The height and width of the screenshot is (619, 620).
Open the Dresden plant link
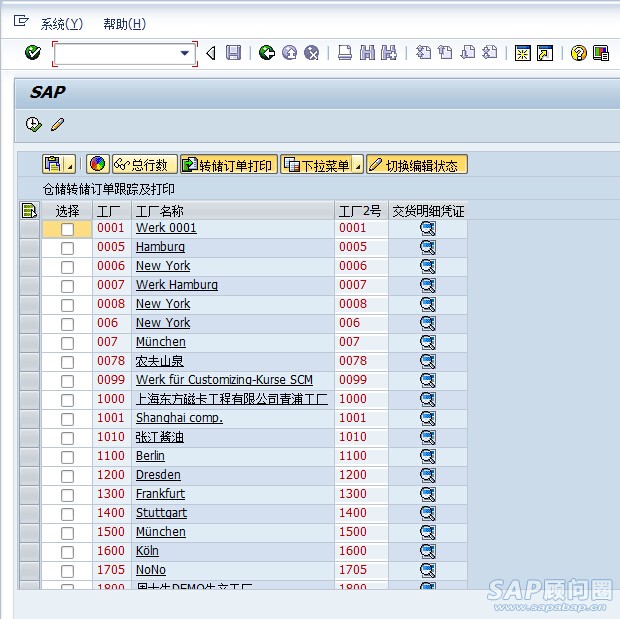tap(158, 475)
